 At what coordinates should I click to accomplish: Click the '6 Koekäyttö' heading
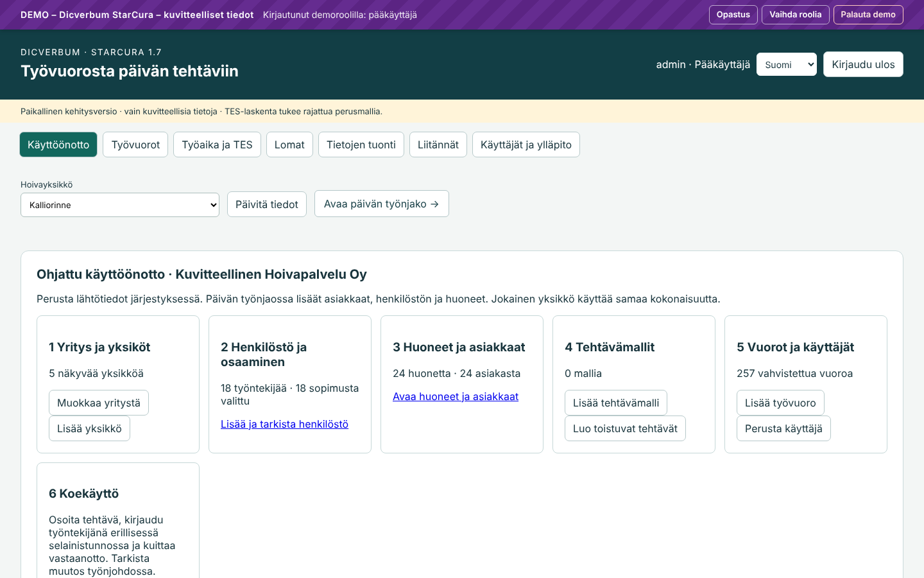tap(83, 493)
